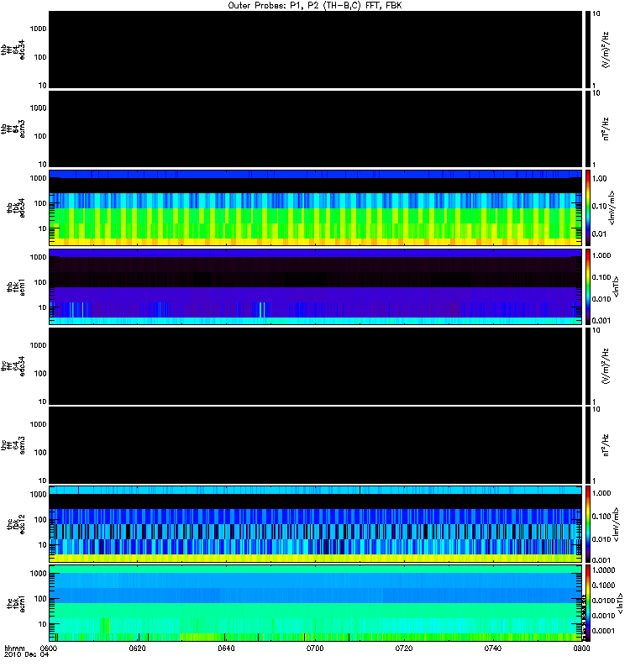Viewport: 630px width, 672px height.
Task: Click the 0800 time axis label
Action: coord(581,648)
